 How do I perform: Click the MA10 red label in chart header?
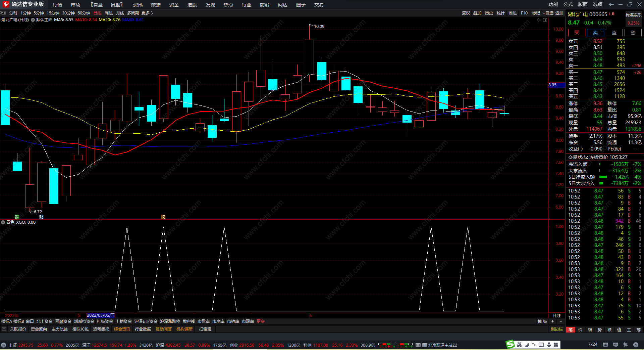pos(86,20)
